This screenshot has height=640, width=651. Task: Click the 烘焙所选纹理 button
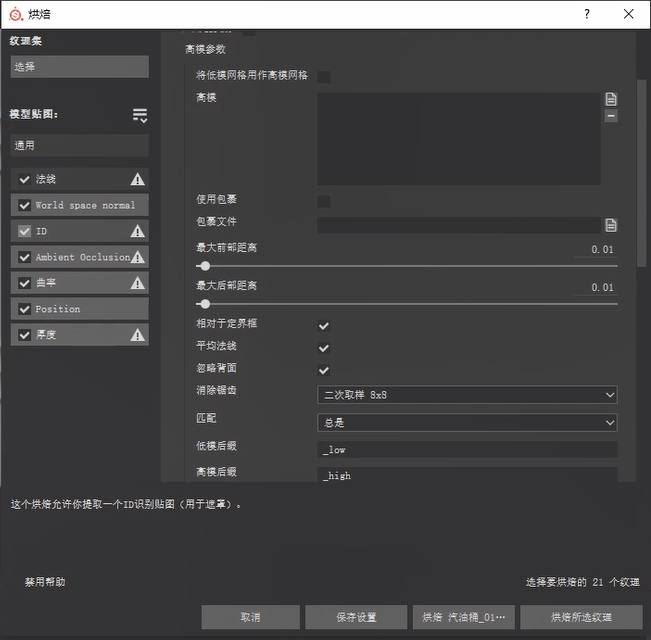(581, 617)
